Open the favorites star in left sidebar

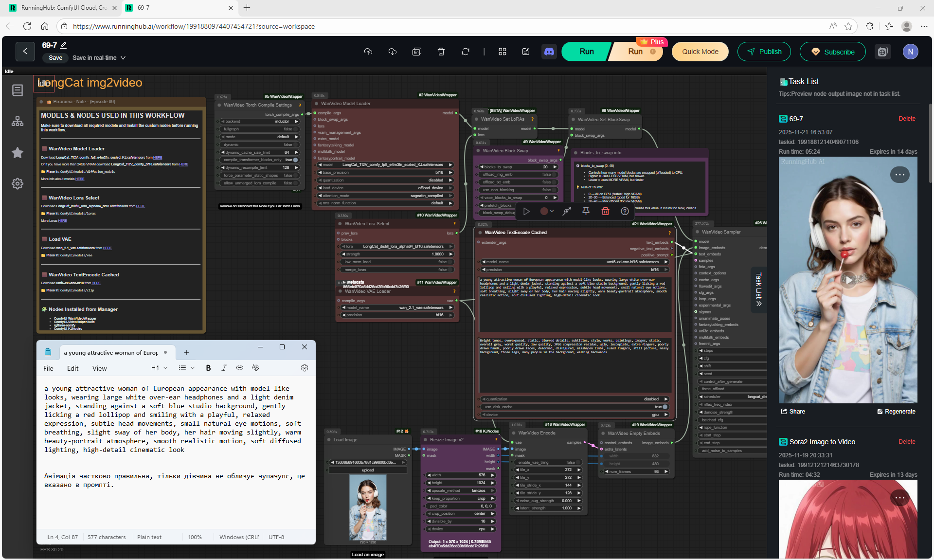[x=18, y=153]
